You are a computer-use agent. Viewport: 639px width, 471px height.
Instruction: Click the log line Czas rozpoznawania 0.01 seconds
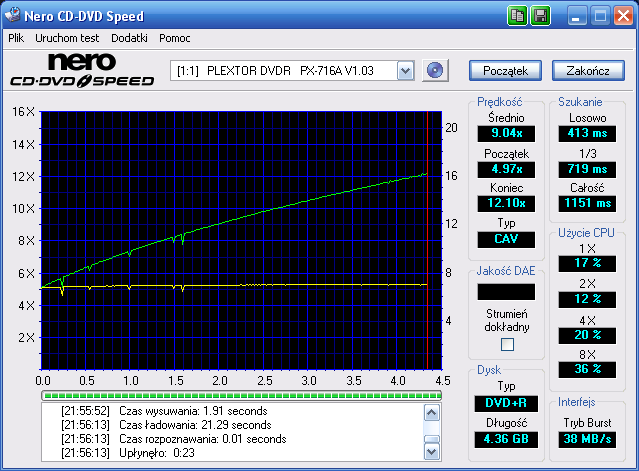pos(174,439)
